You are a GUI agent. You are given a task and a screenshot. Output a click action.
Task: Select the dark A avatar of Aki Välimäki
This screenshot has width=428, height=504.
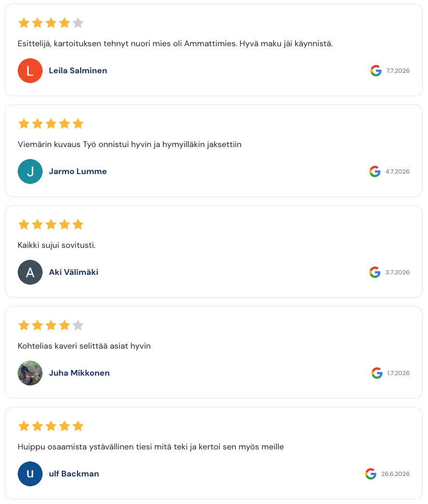coord(30,272)
